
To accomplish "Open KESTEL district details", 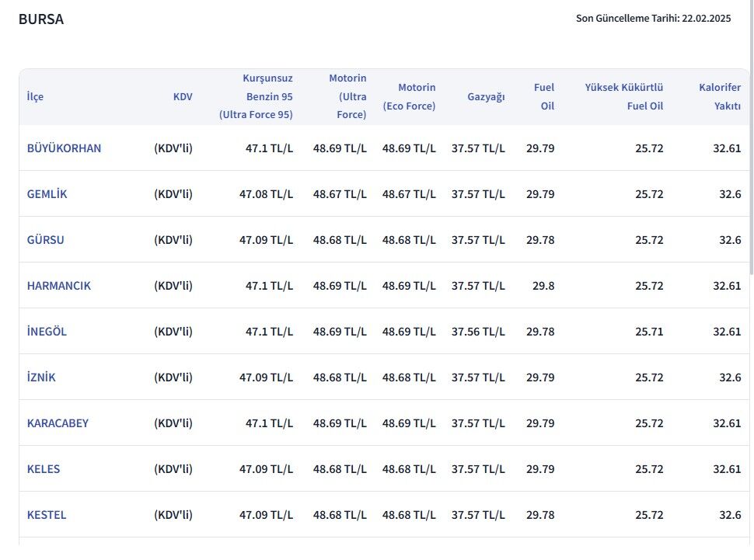I will (47, 514).
